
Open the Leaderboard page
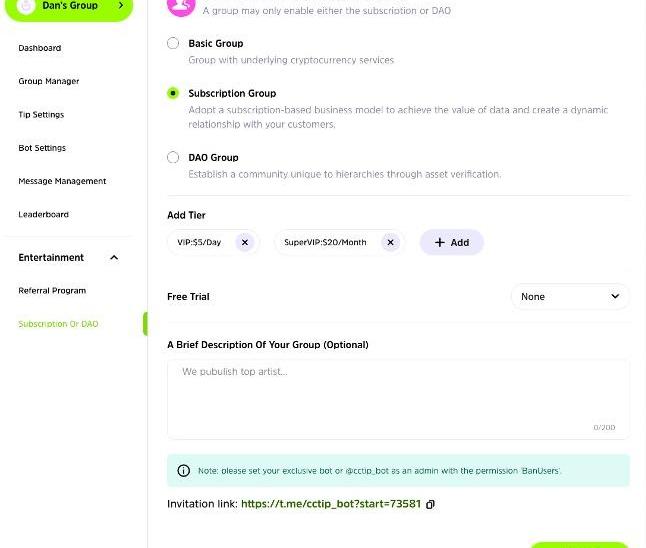pyautogui.click(x=43, y=215)
